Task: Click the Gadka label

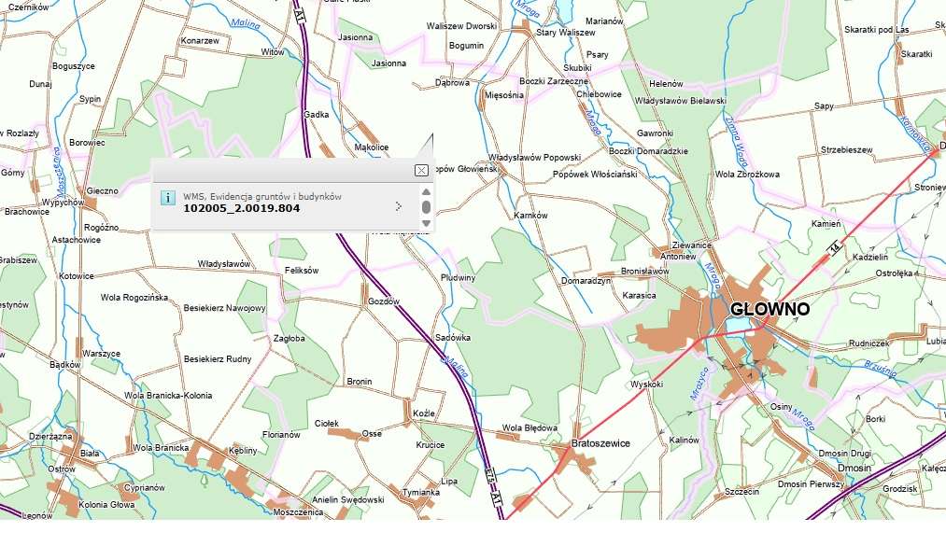Action: pyautogui.click(x=317, y=115)
